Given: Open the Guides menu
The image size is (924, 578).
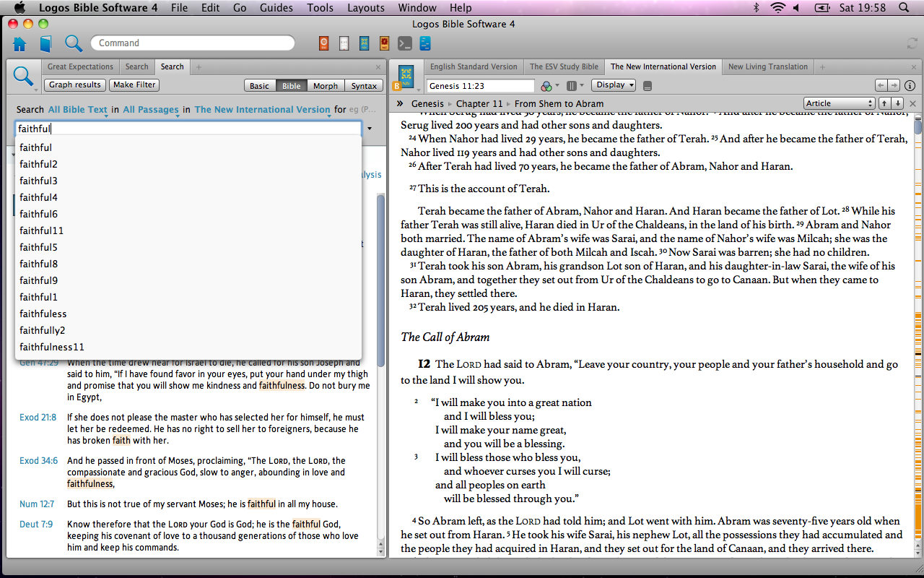Looking at the screenshot, I should point(276,8).
